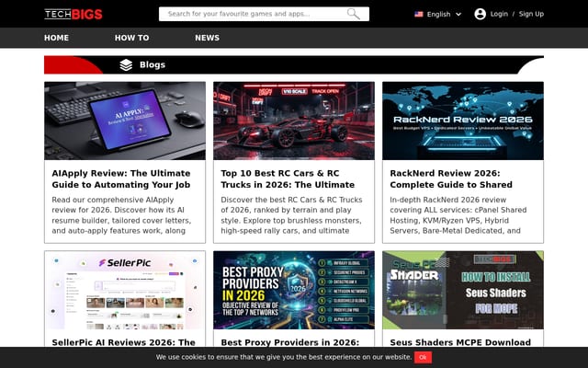Open the RackNerd Review 2026 article title
This screenshot has height=368, width=588.
(451, 179)
